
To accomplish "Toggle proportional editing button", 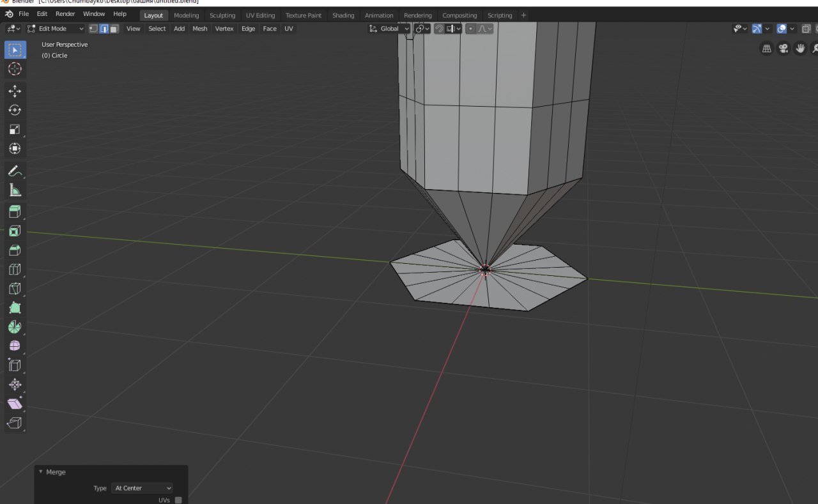I will pyautogui.click(x=471, y=29).
